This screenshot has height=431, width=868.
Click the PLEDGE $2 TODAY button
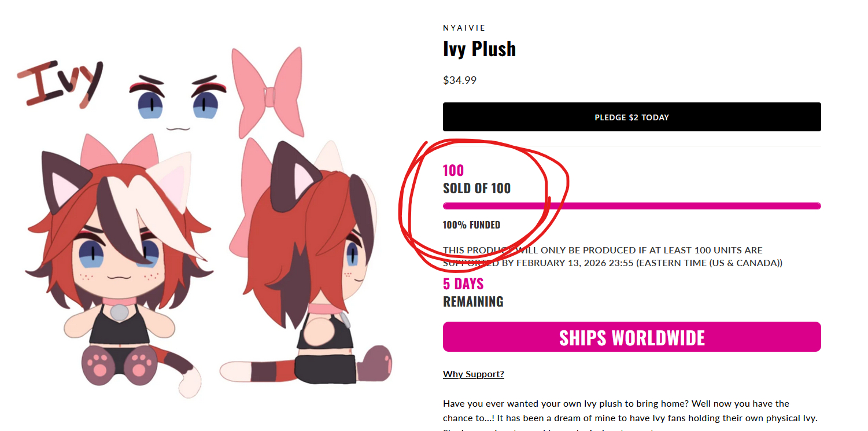631,117
